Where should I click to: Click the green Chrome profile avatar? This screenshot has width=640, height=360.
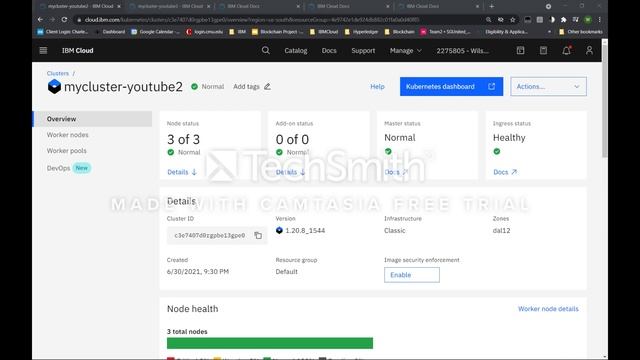tap(588, 20)
